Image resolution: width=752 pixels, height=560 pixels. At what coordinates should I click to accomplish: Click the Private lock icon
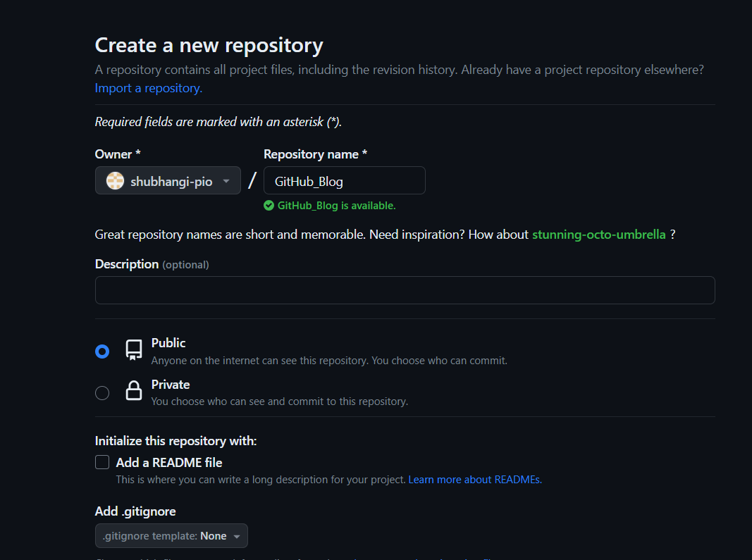click(x=134, y=392)
